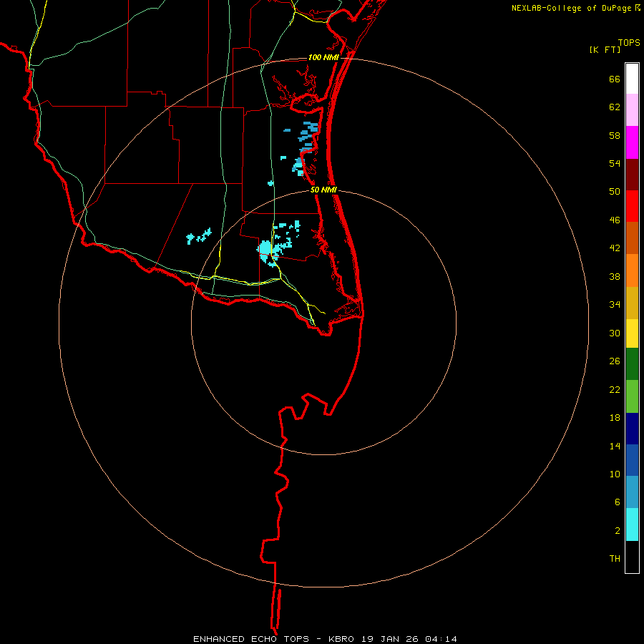Pick the dark green legend swatch
The width and height of the screenshot is (644, 644).
(x=632, y=364)
